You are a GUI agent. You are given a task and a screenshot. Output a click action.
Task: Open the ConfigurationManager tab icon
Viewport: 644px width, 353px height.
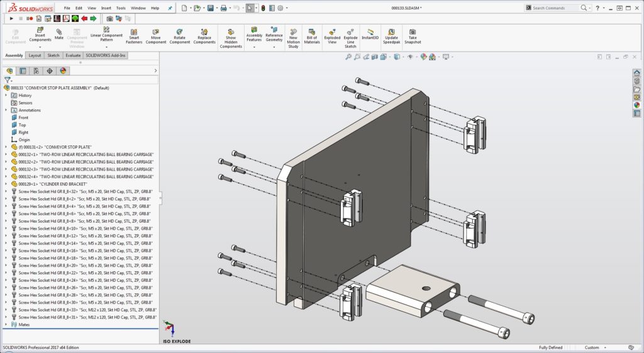pos(36,70)
